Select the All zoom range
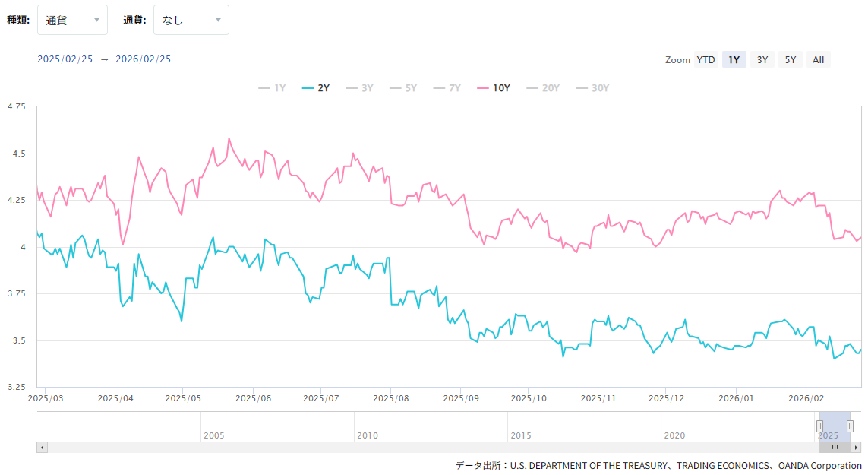This screenshot has height=475, width=868. (818, 60)
